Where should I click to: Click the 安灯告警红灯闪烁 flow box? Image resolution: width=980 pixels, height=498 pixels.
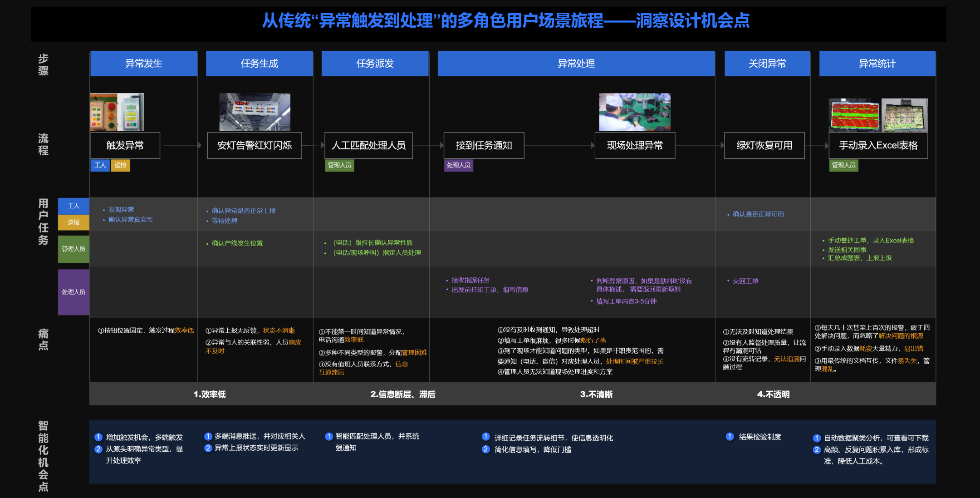(x=255, y=145)
